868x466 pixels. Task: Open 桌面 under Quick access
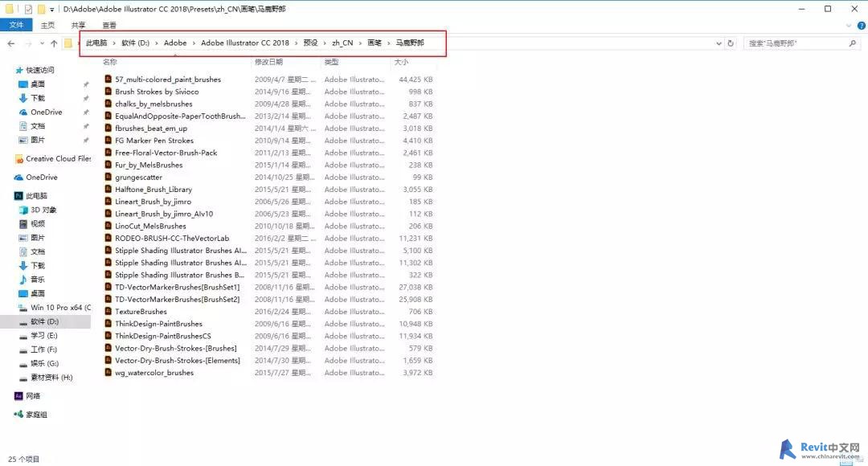click(31, 84)
